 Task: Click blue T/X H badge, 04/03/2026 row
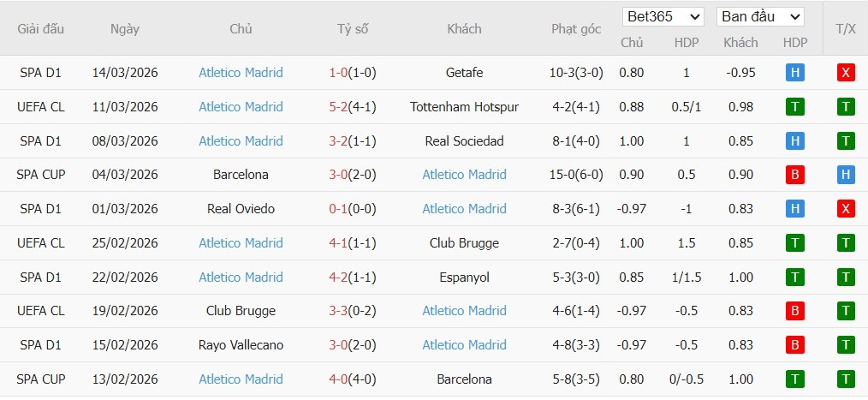[846, 175]
